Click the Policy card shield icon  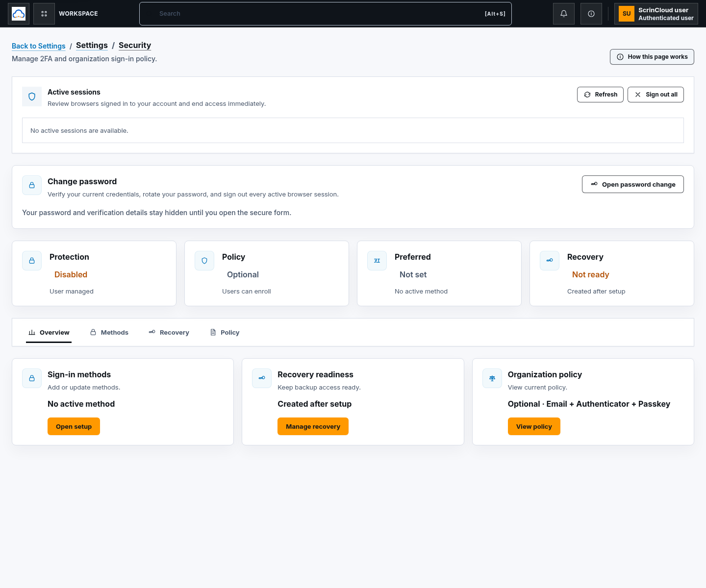click(204, 261)
